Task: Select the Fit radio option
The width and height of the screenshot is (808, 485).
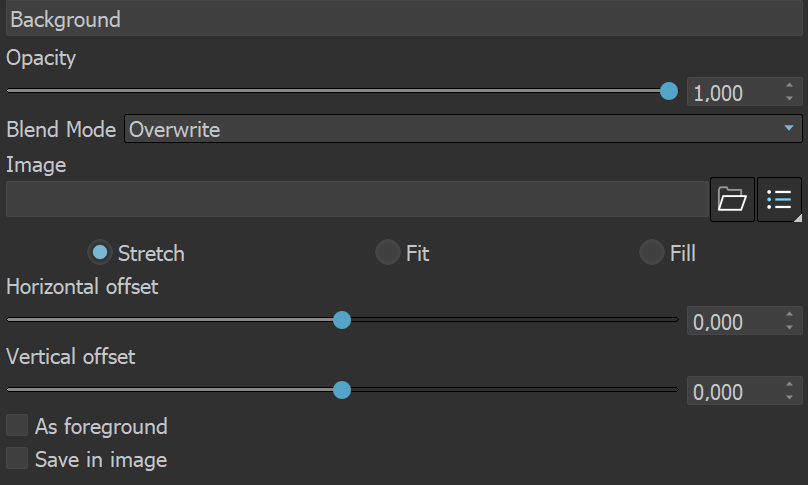Action: coord(388,253)
